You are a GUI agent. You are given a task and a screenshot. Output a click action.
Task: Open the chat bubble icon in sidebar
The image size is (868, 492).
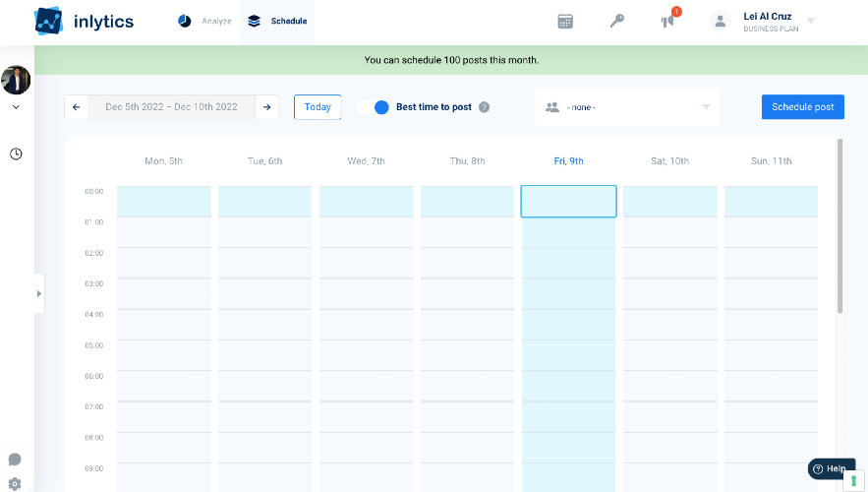click(15, 460)
